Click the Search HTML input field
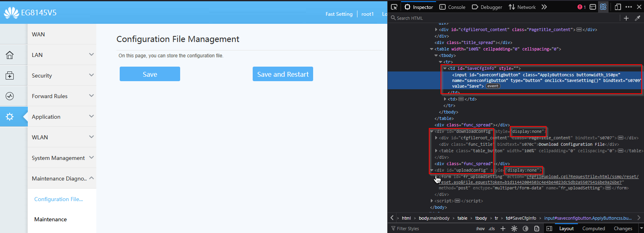This screenshot has width=644, height=233. [x=504, y=18]
